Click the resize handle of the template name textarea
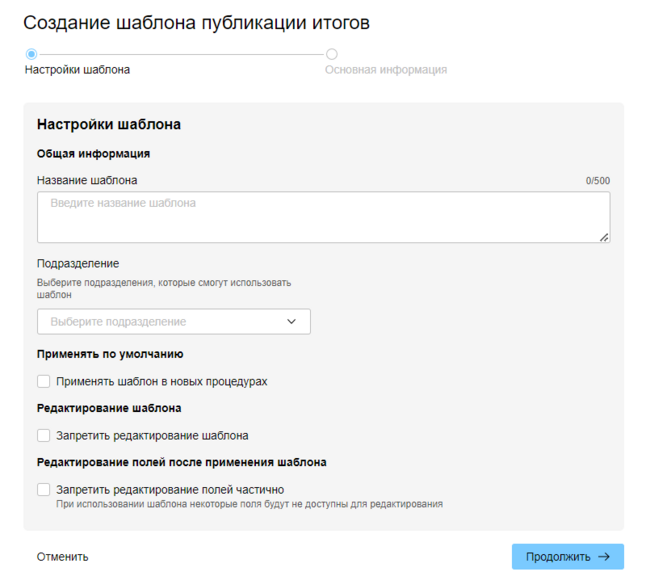The width and height of the screenshot is (650, 576). pyautogui.click(x=604, y=237)
